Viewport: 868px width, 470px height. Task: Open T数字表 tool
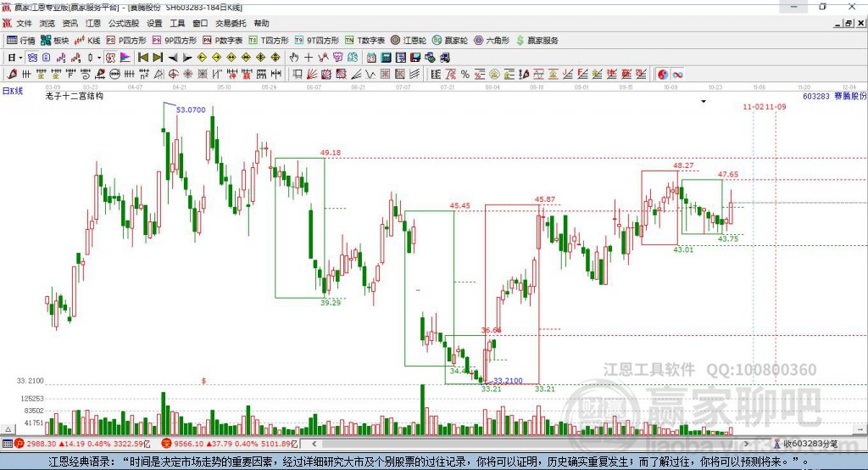tap(364, 41)
